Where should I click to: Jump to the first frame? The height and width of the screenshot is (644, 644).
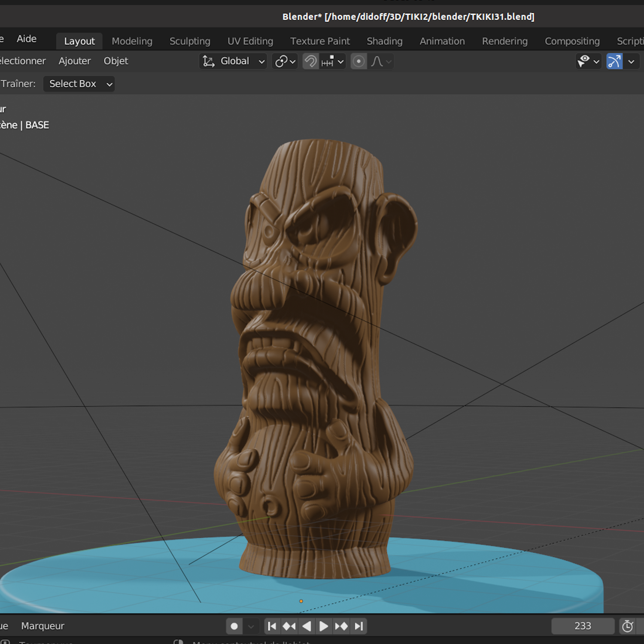coord(272,626)
